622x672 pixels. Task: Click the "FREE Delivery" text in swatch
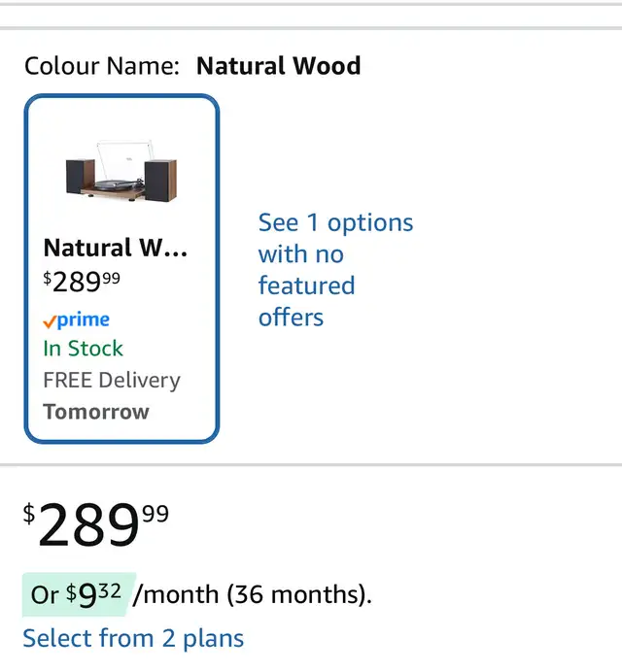112,380
